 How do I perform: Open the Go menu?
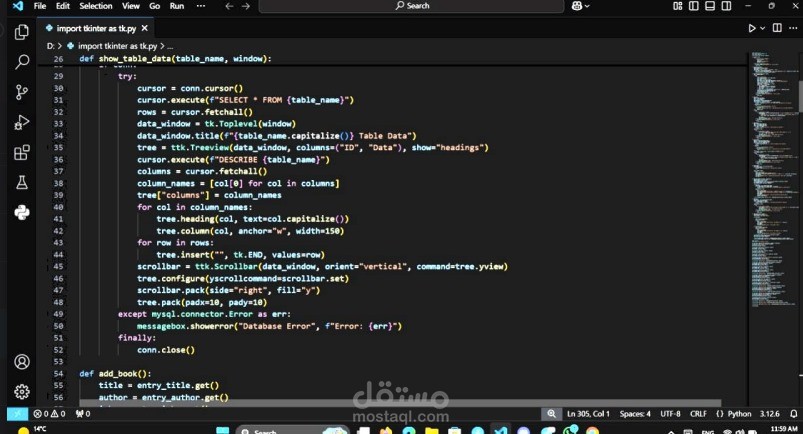[155, 6]
